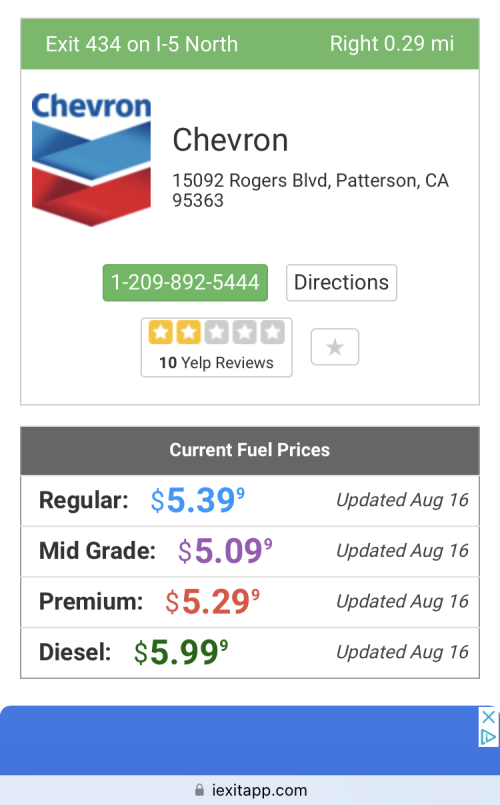Tap the Right 0.29 mi distance label

click(x=392, y=44)
